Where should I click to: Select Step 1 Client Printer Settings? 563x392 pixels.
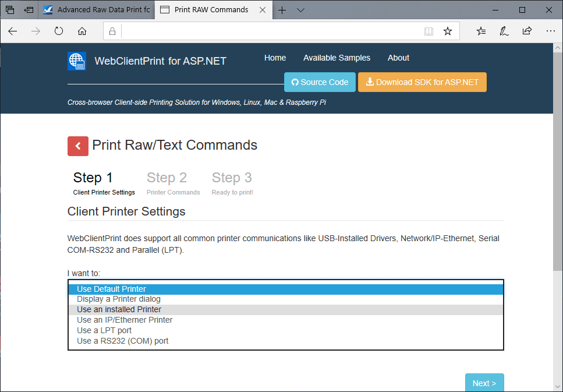point(104,183)
